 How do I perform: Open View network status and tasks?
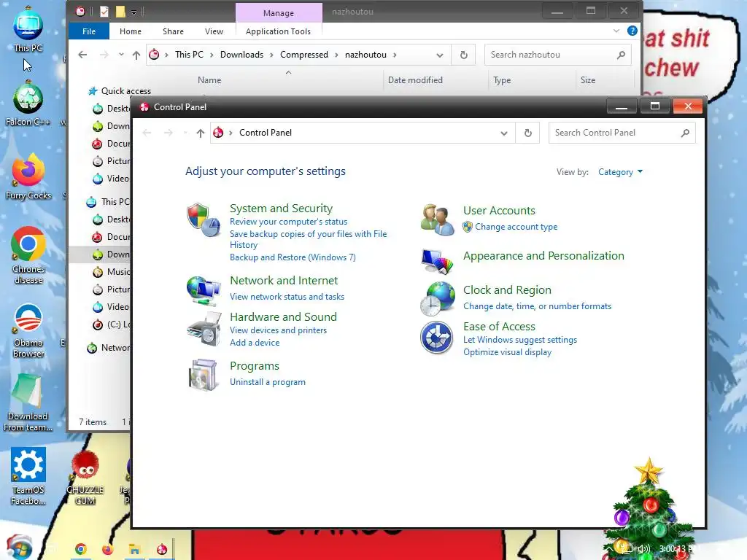point(287,297)
